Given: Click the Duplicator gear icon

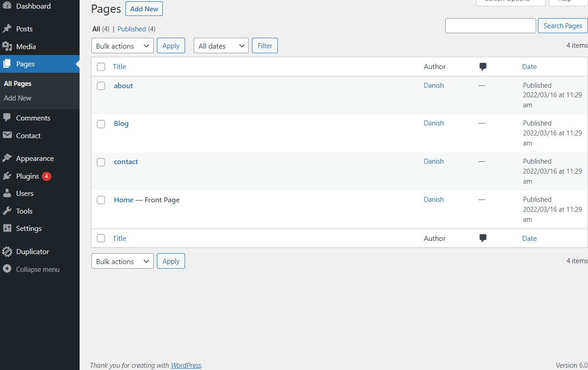Looking at the screenshot, I should 7,251.
